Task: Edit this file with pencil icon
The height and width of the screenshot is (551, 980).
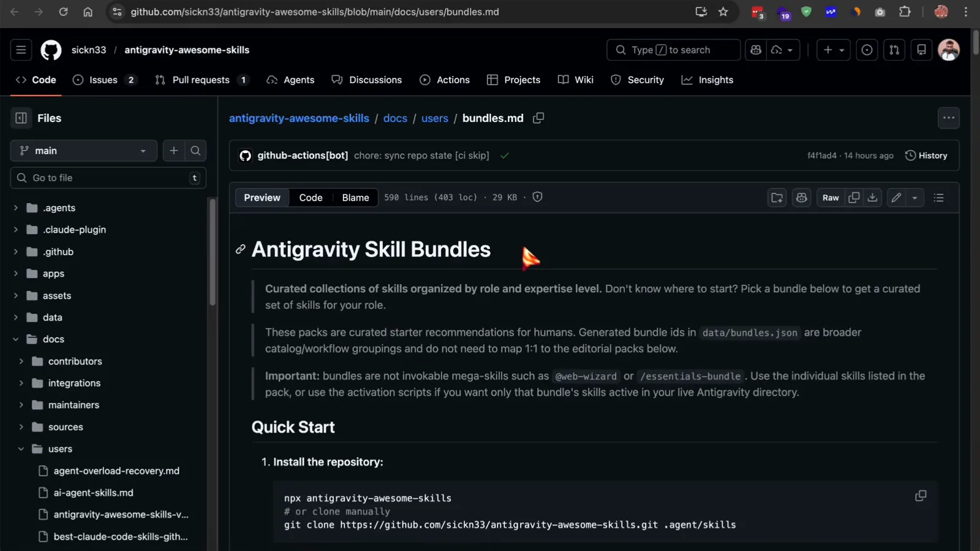Action: pyautogui.click(x=896, y=197)
